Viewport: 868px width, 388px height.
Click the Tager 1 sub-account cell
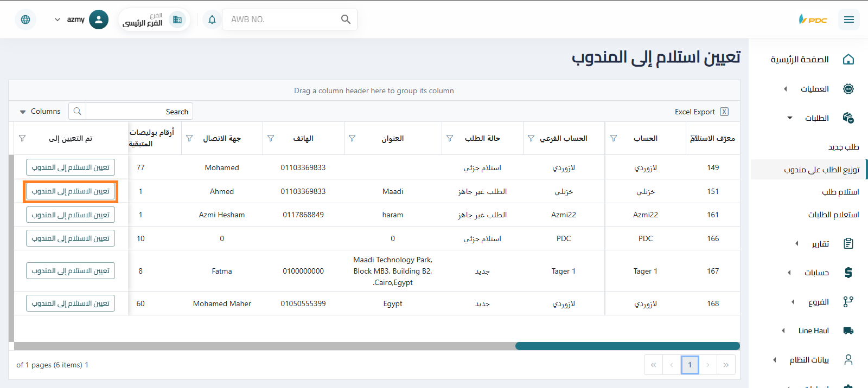click(564, 271)
